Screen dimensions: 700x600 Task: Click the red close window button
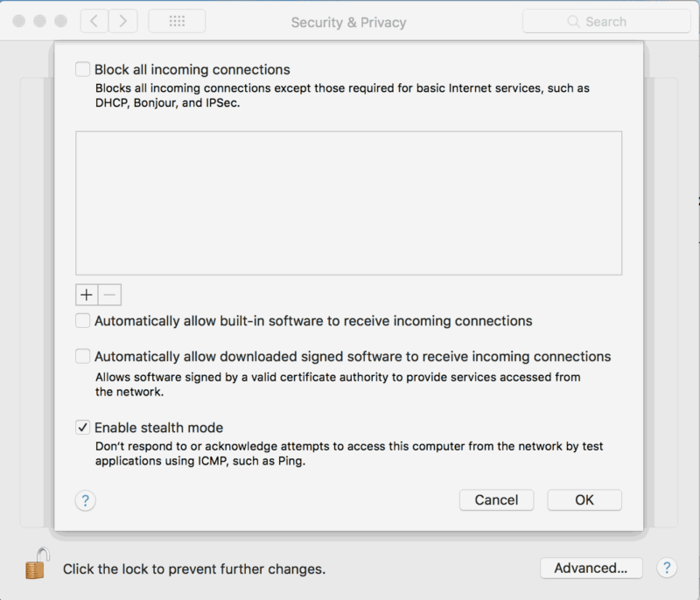pos(18,21)
